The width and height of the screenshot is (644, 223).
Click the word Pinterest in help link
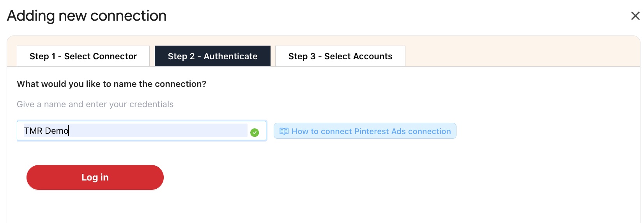[x=372, y=131]
